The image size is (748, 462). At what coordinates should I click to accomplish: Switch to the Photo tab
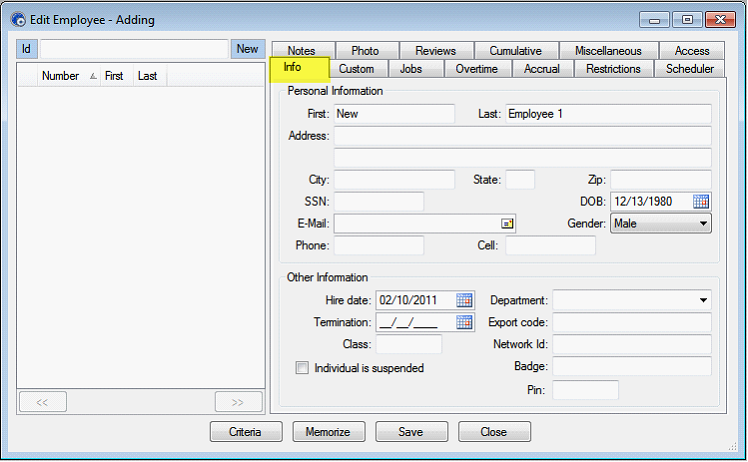pyautogui.click(x=365, y=51)
